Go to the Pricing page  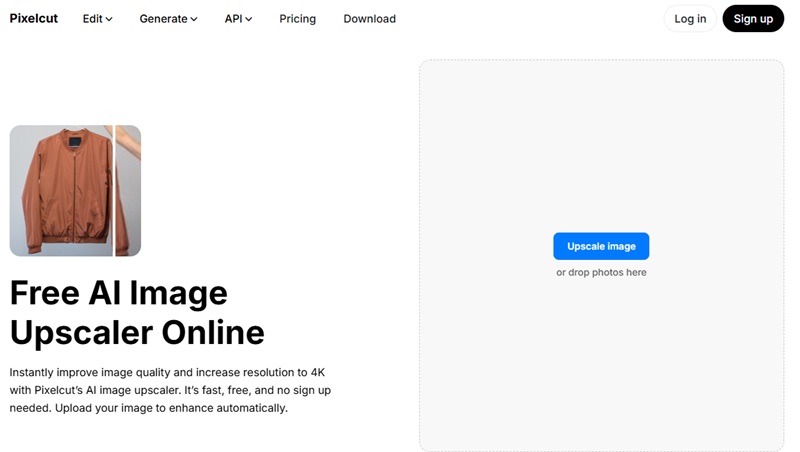point(297,18)
